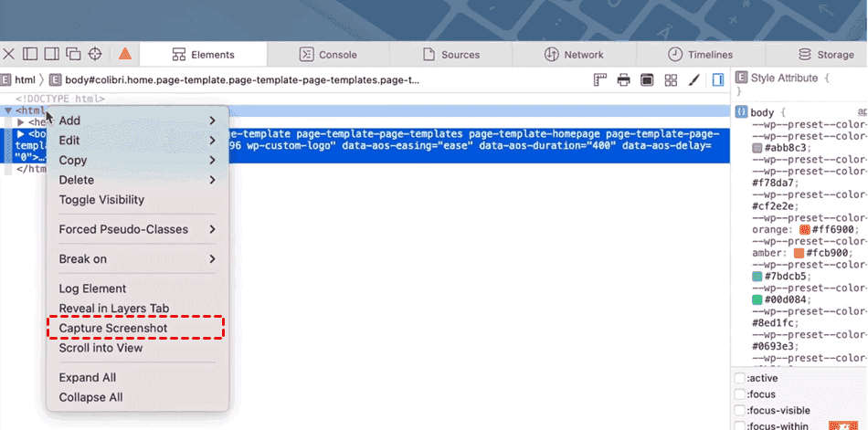Toggle the details sidebar panel icon

[718, 80]
